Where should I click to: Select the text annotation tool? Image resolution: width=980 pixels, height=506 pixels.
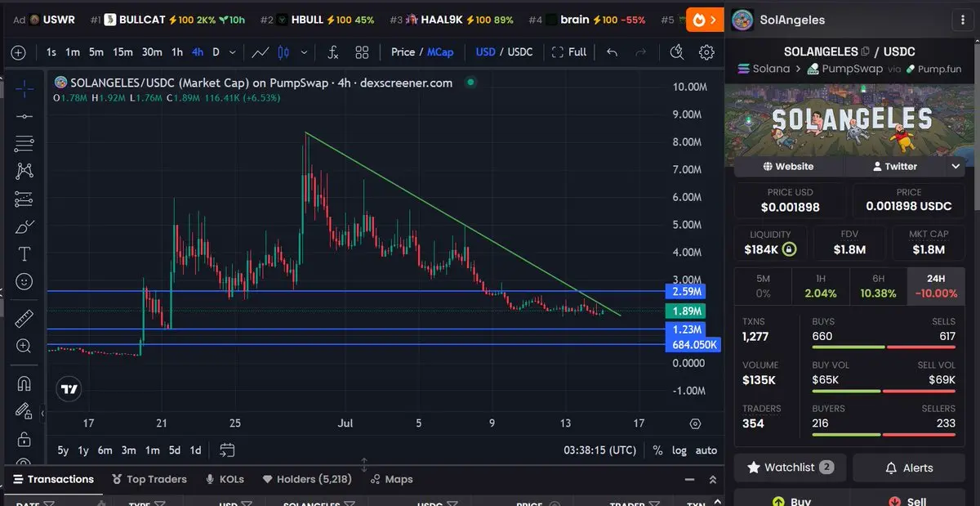[x=24, y=253]
